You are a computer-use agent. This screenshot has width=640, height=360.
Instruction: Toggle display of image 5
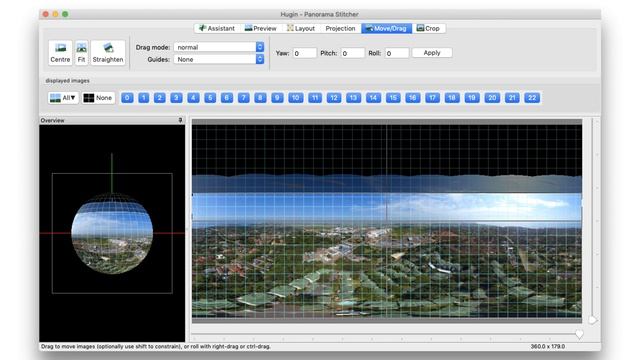pyautogui.click(x=210, y=98)
